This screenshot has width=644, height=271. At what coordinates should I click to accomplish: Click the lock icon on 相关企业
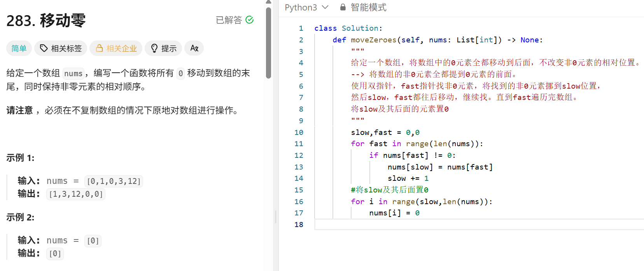pyautogui.click(x=100, y=48)
